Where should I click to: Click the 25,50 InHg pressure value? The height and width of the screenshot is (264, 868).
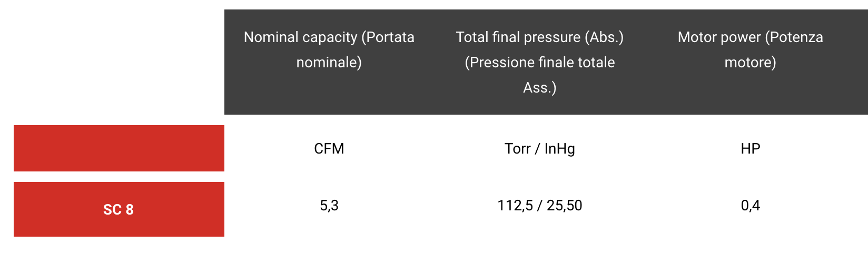[x=564, y=206]
